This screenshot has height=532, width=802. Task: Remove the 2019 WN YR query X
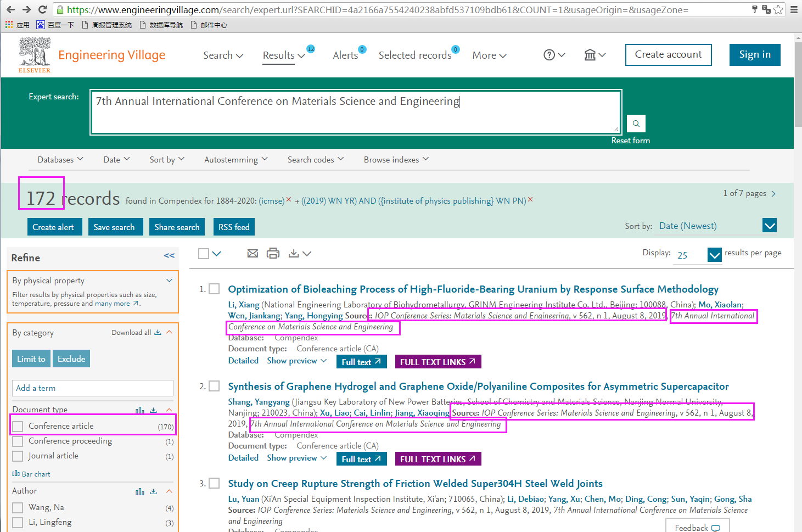(x=530, y=200)
